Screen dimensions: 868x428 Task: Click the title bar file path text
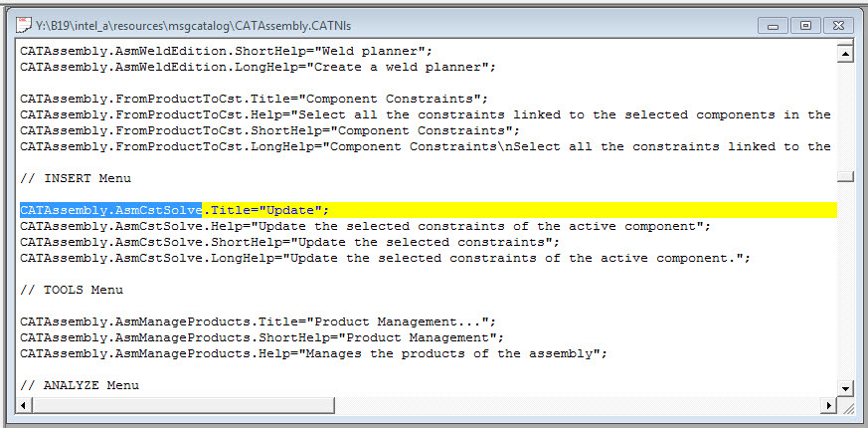point(193,26)
